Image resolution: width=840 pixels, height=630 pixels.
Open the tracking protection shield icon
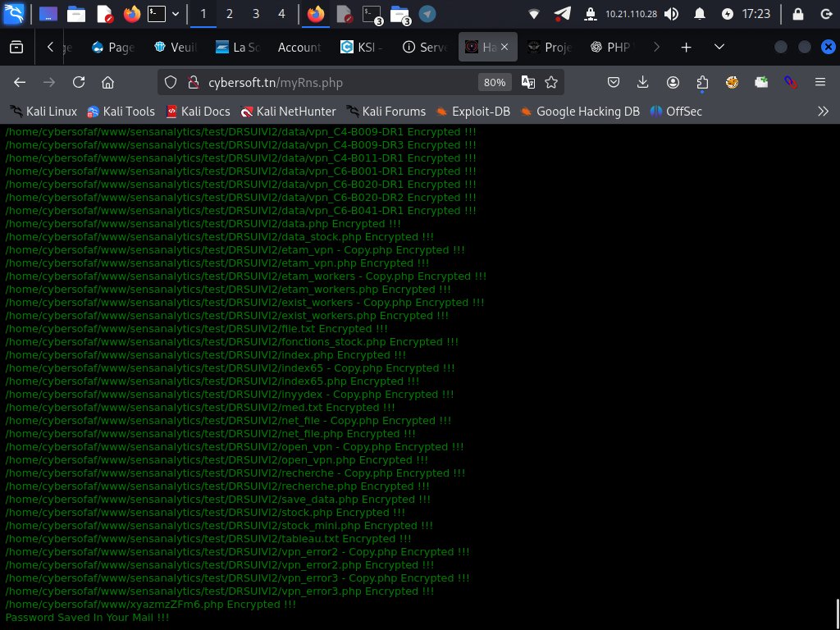point(171,82)
